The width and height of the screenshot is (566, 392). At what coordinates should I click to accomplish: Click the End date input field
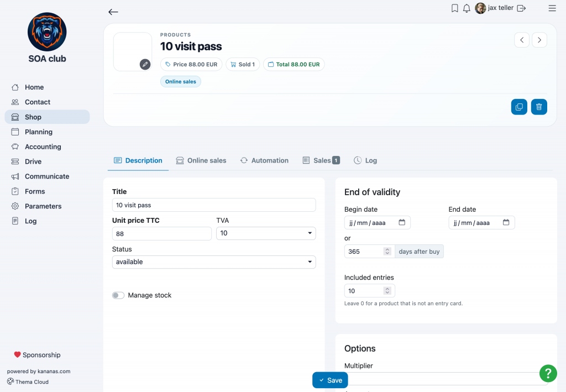coord(481,223)
